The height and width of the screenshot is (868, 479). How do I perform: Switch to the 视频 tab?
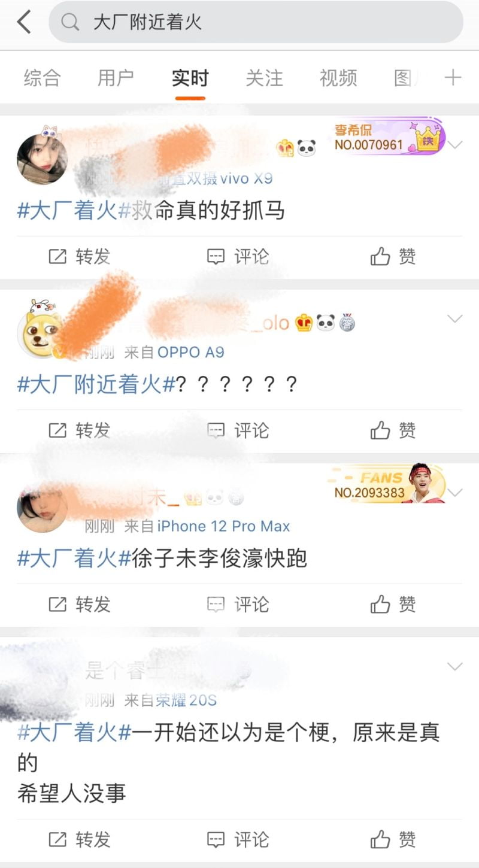(338, 78)
